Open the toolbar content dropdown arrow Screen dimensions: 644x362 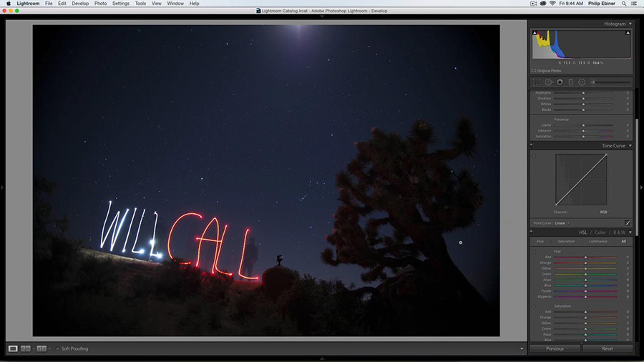coord(522,349)
